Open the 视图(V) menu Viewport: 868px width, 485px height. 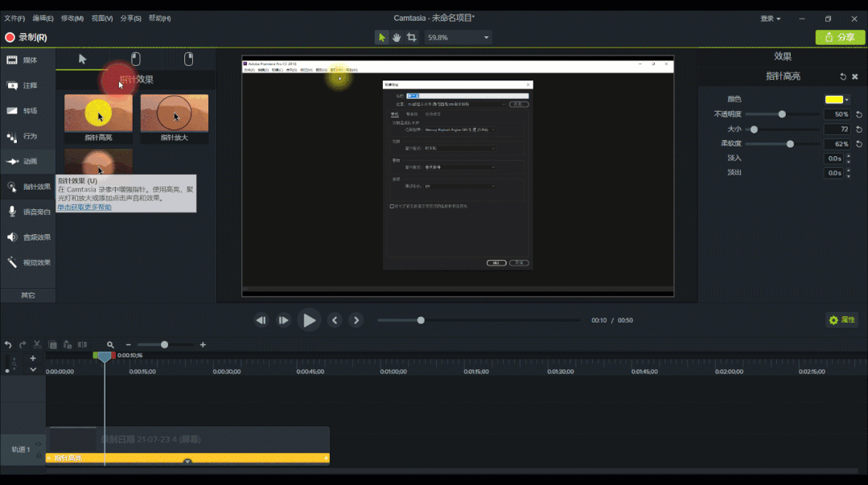click(102, 18)
